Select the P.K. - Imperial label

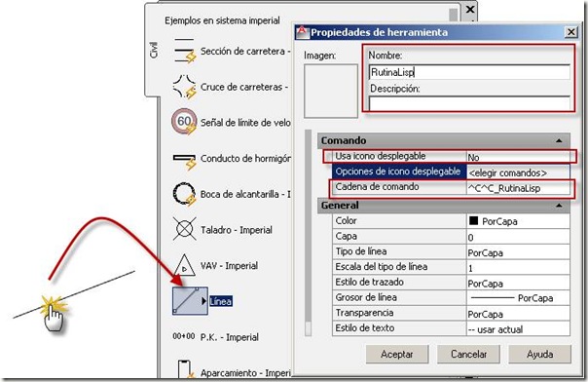230,337
